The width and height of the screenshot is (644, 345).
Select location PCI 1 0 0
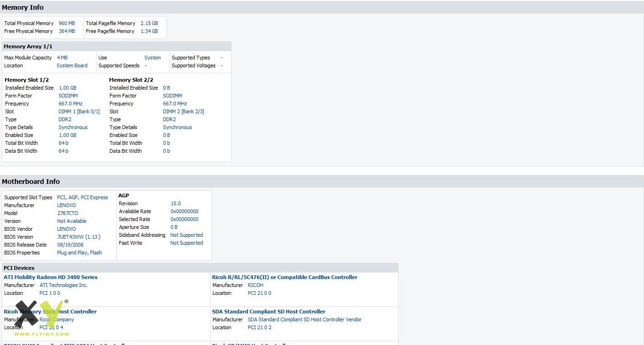[x=50, y=293]
